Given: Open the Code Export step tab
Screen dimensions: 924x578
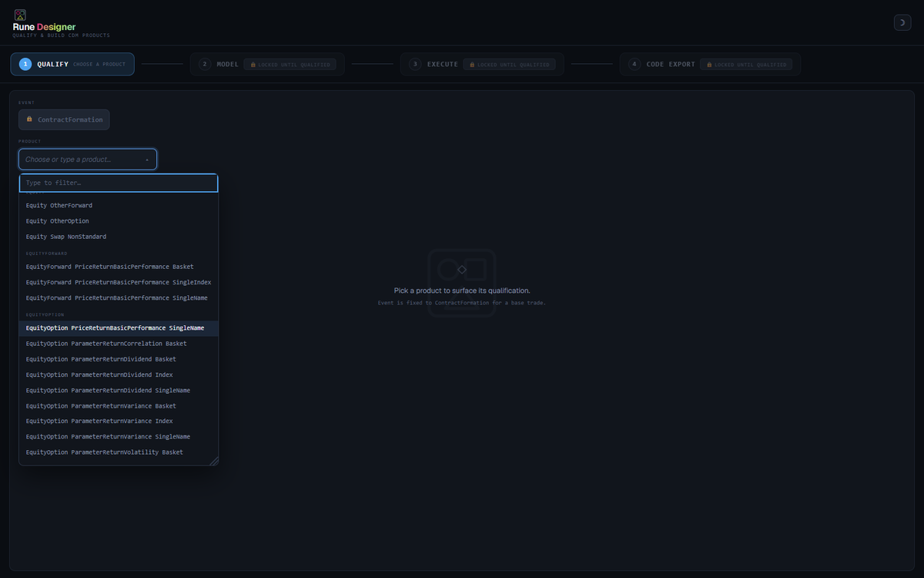Looking at the screenshot, I should [x=710, y=64].
